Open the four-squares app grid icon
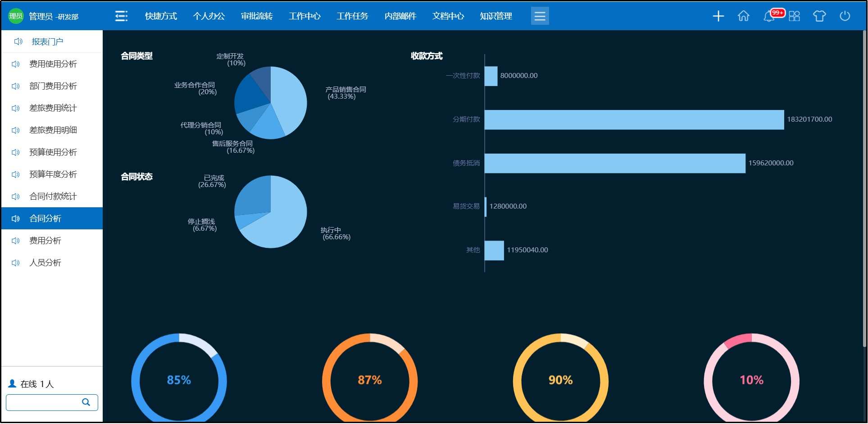This screenshot has height=424, width=868. [x=794, y=16]
